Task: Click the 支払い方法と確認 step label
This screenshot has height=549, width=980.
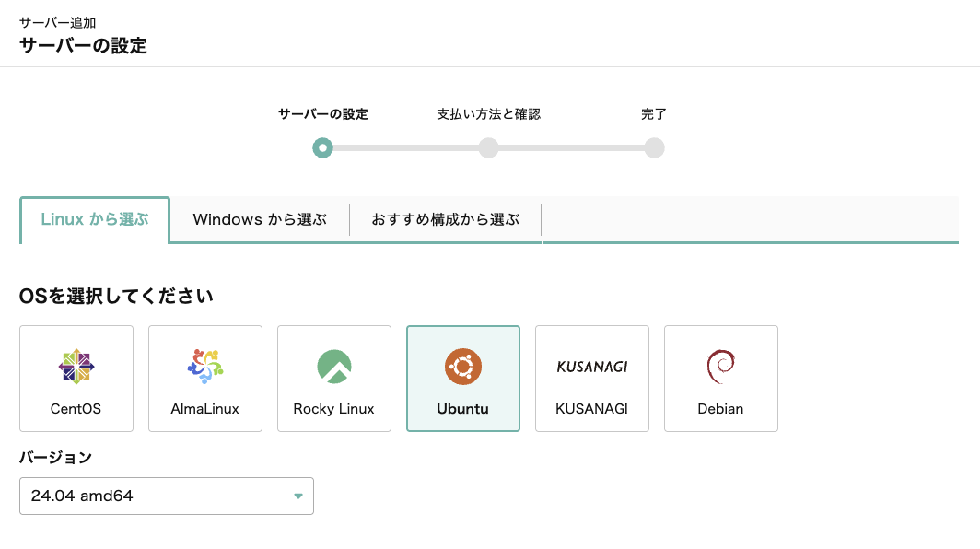Action: tap(488, 114)
